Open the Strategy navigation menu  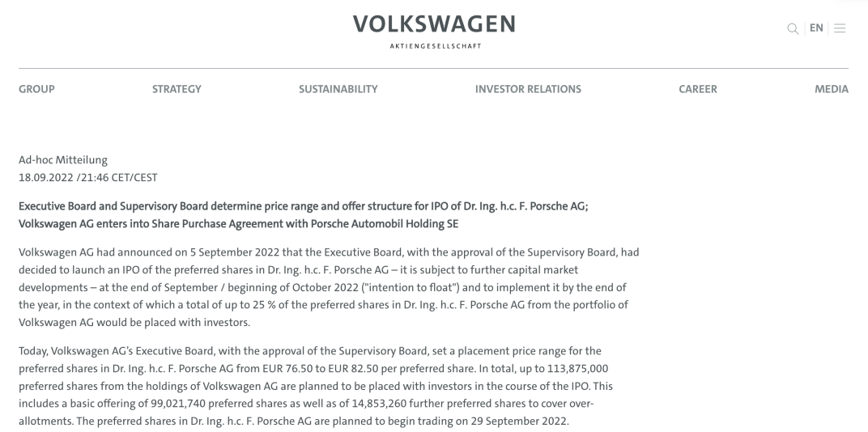click(177, 89)
